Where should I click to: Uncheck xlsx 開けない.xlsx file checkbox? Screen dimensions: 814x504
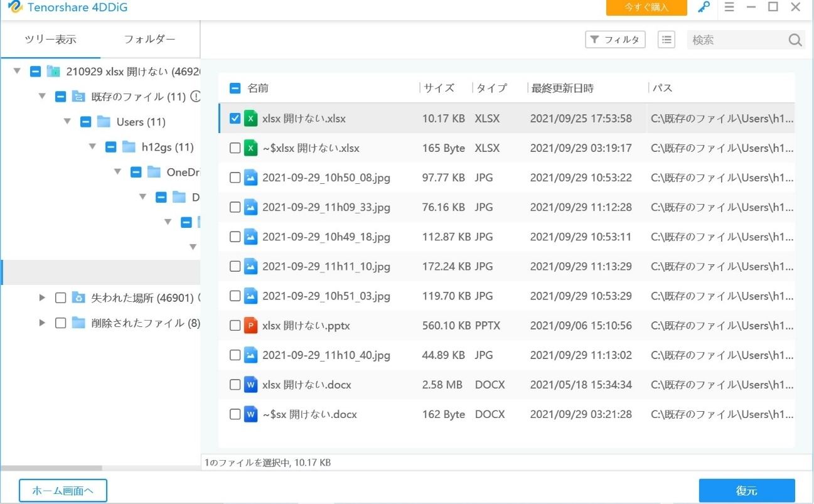[235, 118]
